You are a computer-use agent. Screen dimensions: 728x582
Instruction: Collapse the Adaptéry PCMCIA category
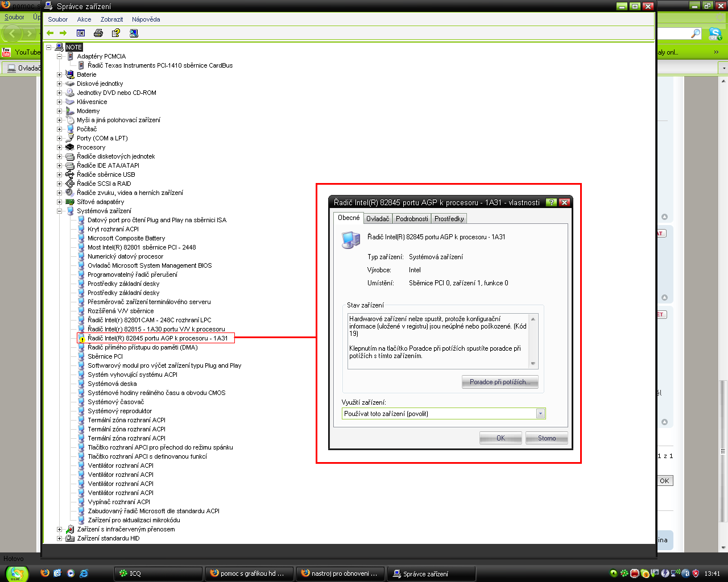click(59, 56)
